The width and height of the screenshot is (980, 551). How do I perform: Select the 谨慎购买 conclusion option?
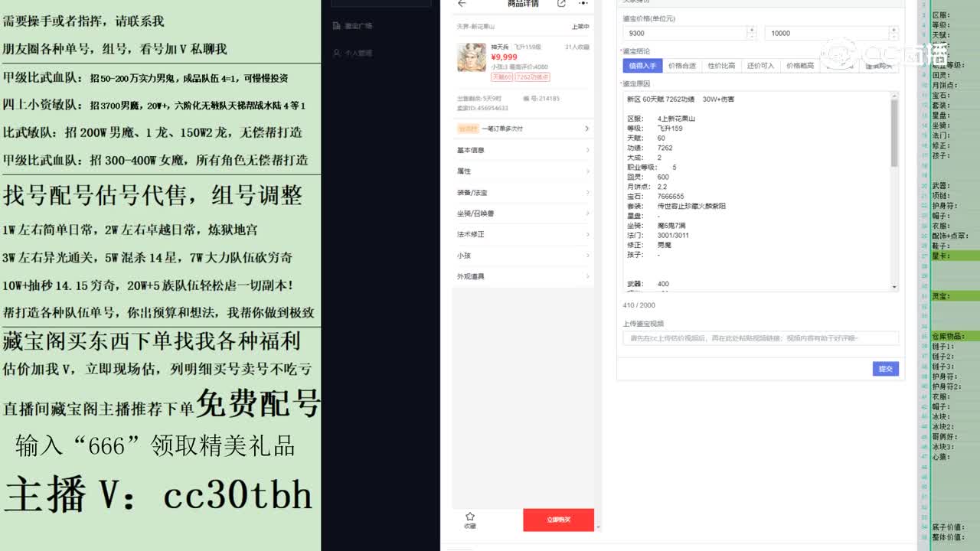(879, 66)
